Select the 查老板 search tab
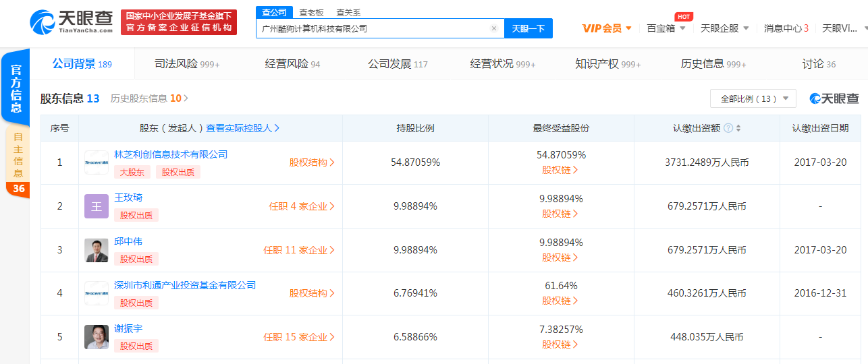Viewport: 868px width, 364px height. point(311,12)
